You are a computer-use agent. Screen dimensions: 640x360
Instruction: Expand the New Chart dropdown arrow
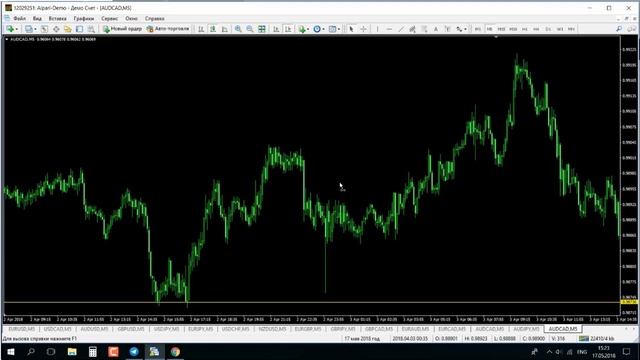click(x=16, y=29)
